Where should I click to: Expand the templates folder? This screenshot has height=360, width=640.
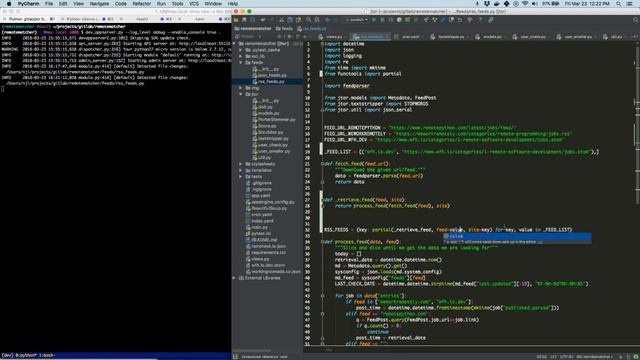240,170
